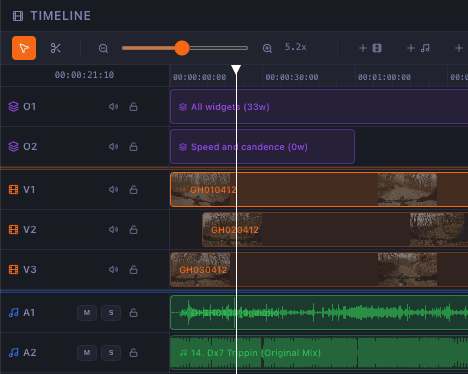Mute the V2 video track audio

point(113,230)
